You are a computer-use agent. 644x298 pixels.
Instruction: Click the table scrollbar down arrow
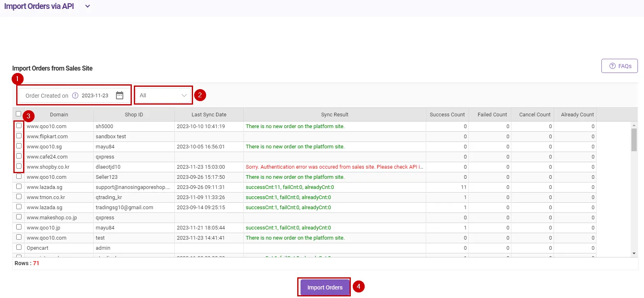[634, 253]
